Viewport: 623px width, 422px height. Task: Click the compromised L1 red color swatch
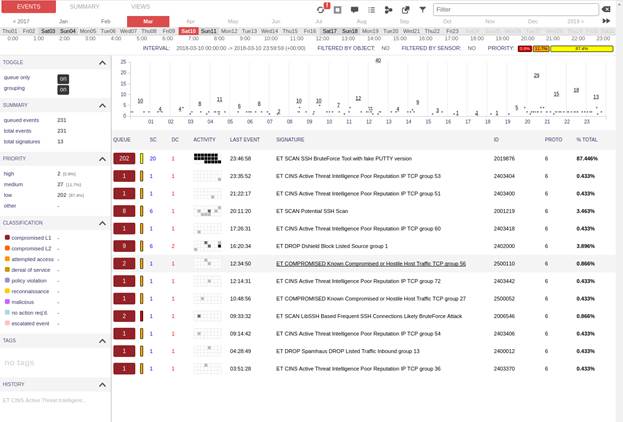[x=7, y=237]
